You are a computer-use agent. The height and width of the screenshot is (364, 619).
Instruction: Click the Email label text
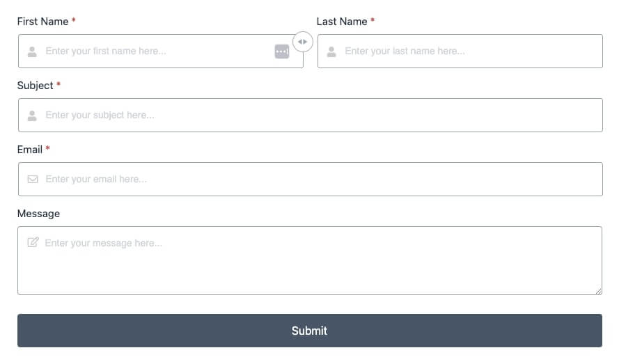(x=30, y=150)
